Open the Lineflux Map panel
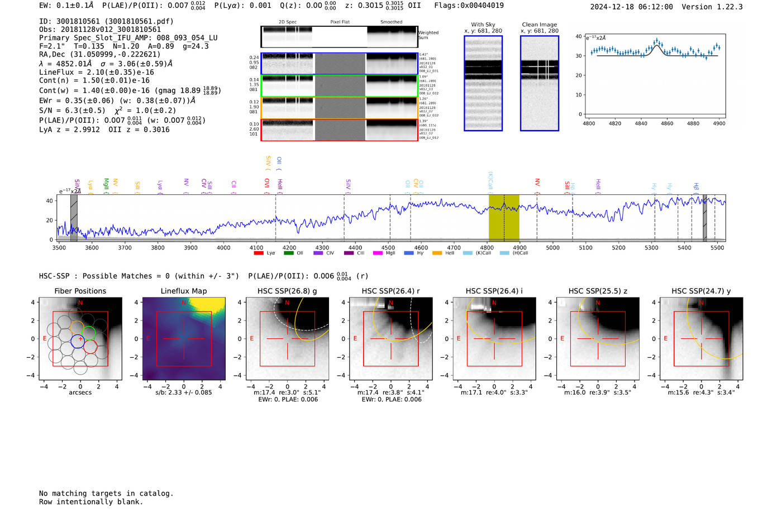 (x=184, y=339)
